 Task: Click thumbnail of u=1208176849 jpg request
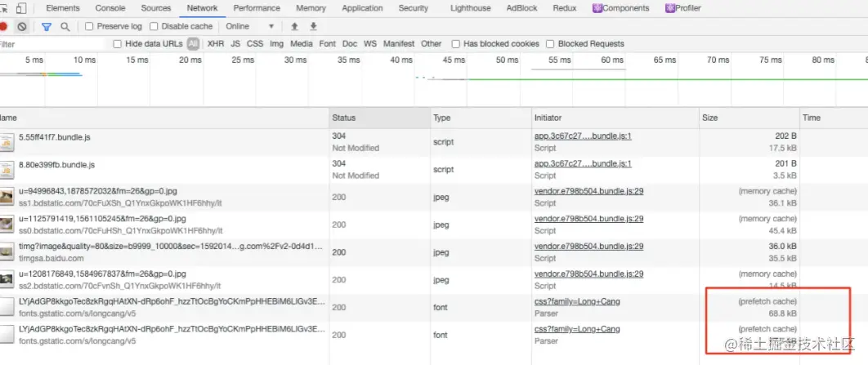tap(7, 280)
